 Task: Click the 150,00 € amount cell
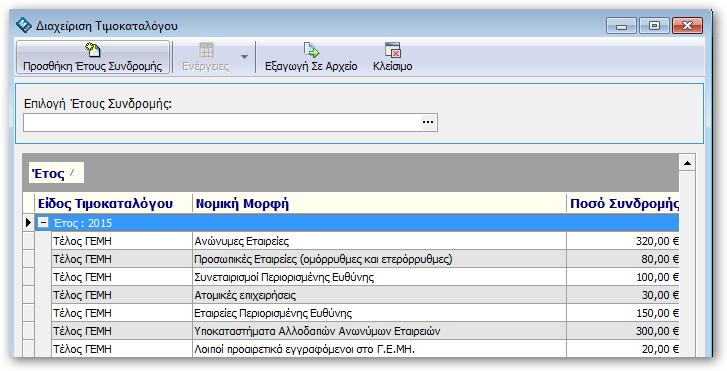[623, 313]
